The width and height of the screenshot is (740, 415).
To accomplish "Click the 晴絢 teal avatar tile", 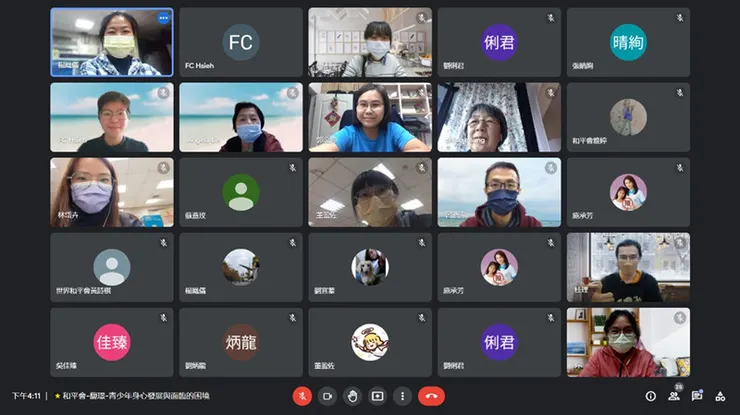I will click(628, 42).
